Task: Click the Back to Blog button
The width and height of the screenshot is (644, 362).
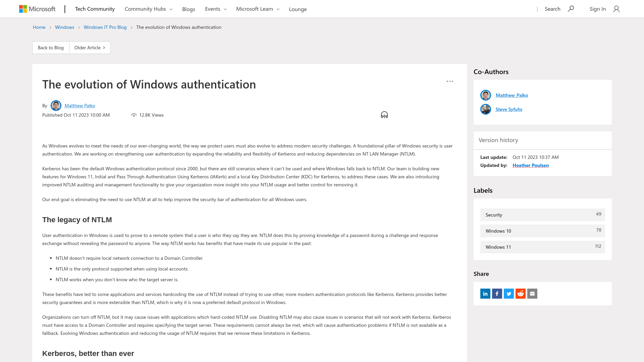Action: tap(51, 48)
